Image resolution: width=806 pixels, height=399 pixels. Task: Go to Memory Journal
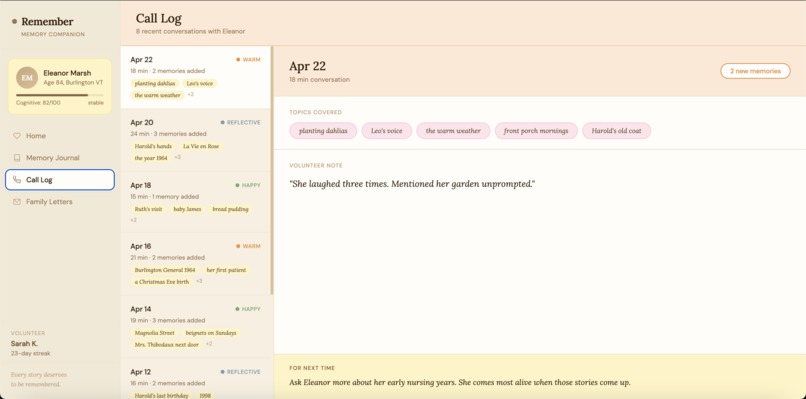(x=60, y=158)
